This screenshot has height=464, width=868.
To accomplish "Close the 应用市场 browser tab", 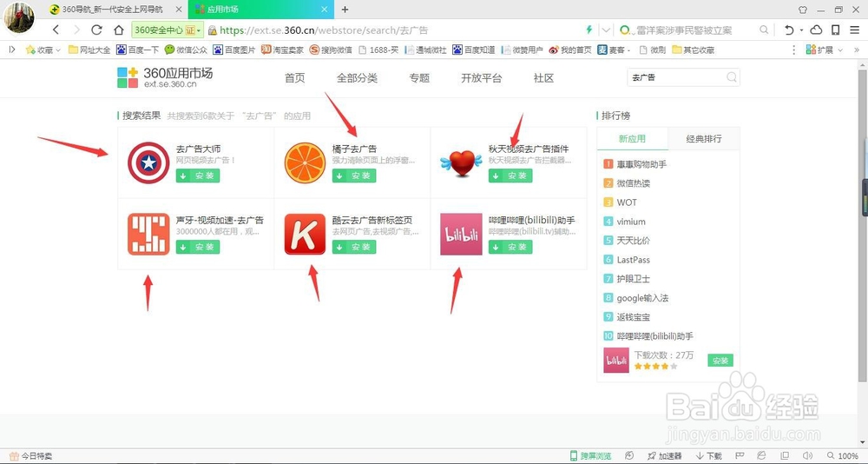I will [325, 10].
